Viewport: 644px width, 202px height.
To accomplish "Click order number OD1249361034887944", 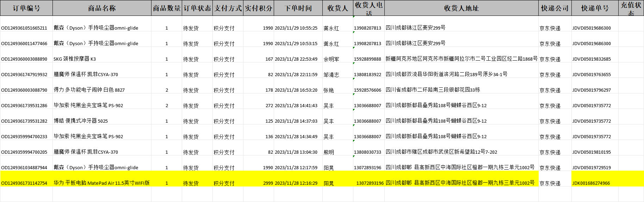I will (24, 168).
